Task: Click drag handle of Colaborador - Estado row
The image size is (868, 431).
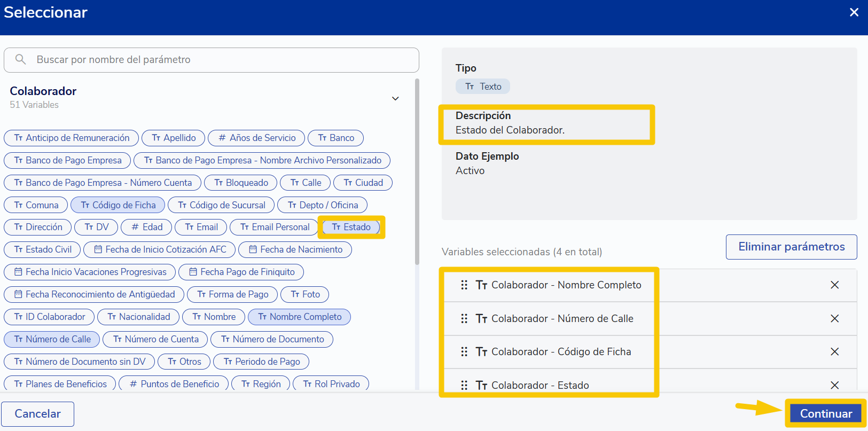Action: pyautogui.click(x=464, y=385)
